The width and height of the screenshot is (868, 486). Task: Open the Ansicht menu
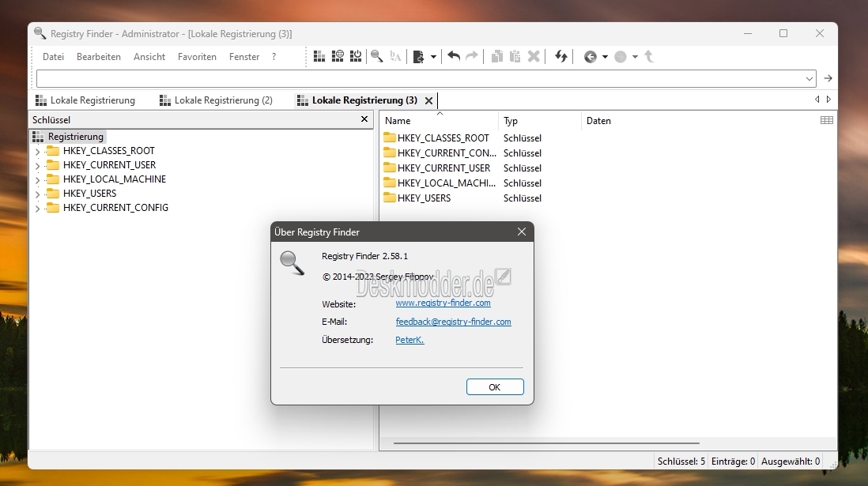tap(149, 56)
